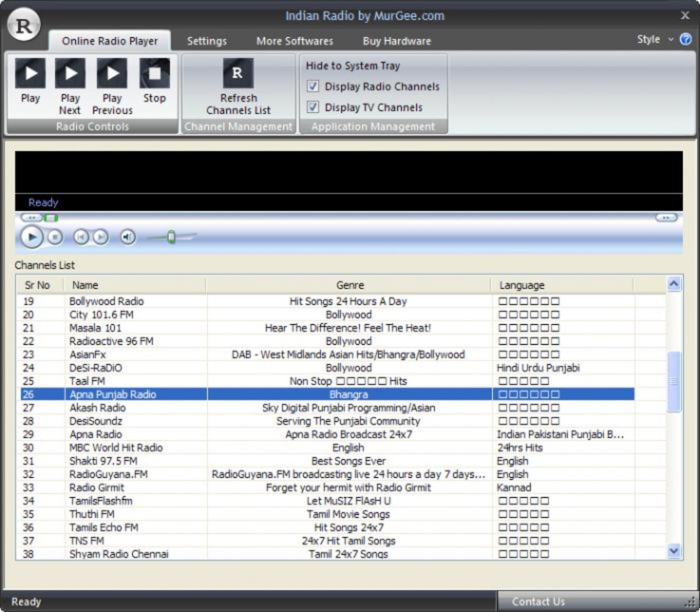Open the blue help question mark icon
The image size is (700, 612).
[686, 39]
